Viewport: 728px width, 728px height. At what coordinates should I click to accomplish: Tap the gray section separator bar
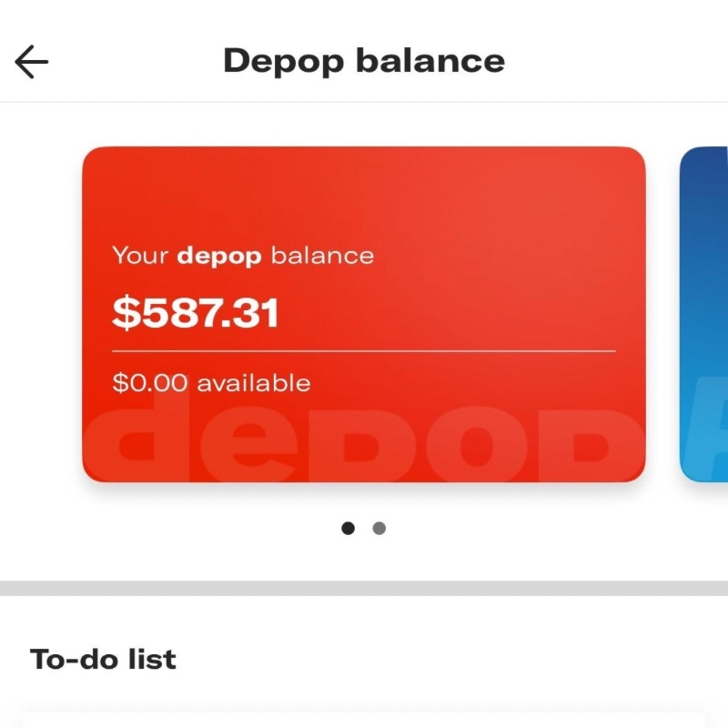point(364,588)
